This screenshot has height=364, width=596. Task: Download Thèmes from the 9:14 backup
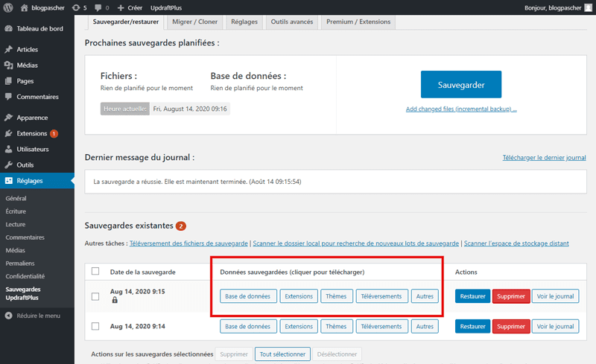(x=337, y=326)
